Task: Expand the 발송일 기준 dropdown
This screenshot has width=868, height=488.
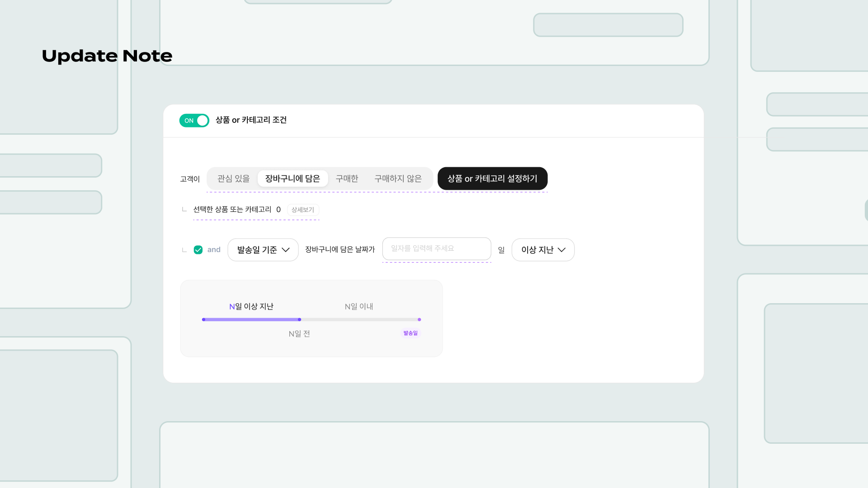Action: point(262,250)
